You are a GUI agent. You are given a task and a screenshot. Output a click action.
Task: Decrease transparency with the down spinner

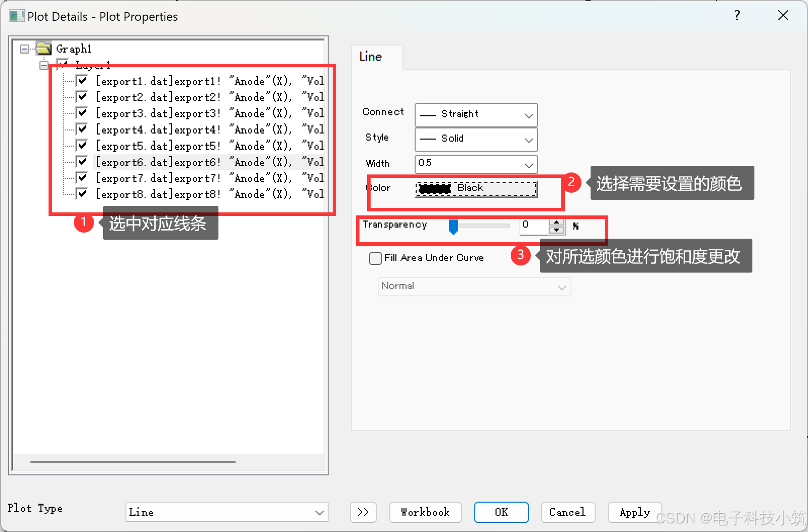pos(557,230)
